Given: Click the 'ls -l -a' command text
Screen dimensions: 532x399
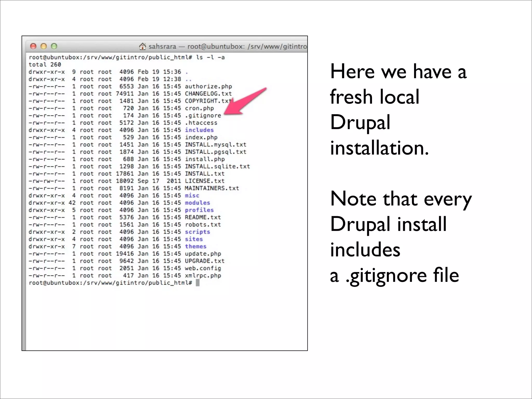Looking at the screenshot, I should coord(210,57).
